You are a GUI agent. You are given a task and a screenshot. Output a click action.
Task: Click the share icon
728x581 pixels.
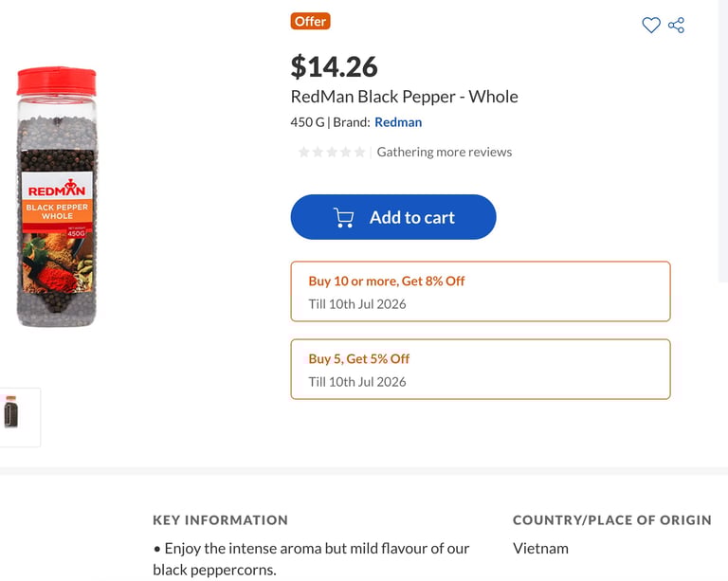point(676,26)
